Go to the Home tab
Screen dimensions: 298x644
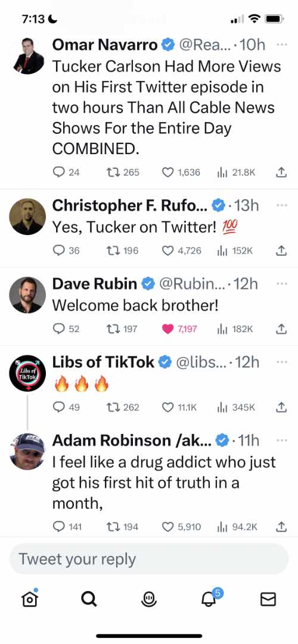tap(30, 599)
